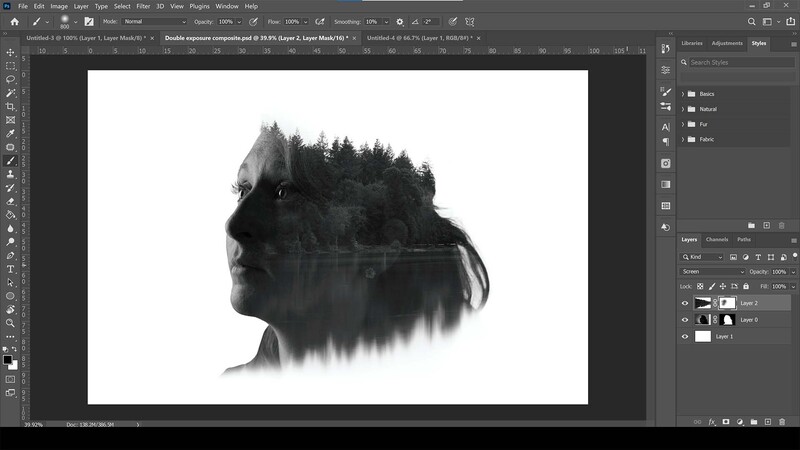Select the Move tool
The height and width of the screenshot is (450, 800).
(10, 53)
